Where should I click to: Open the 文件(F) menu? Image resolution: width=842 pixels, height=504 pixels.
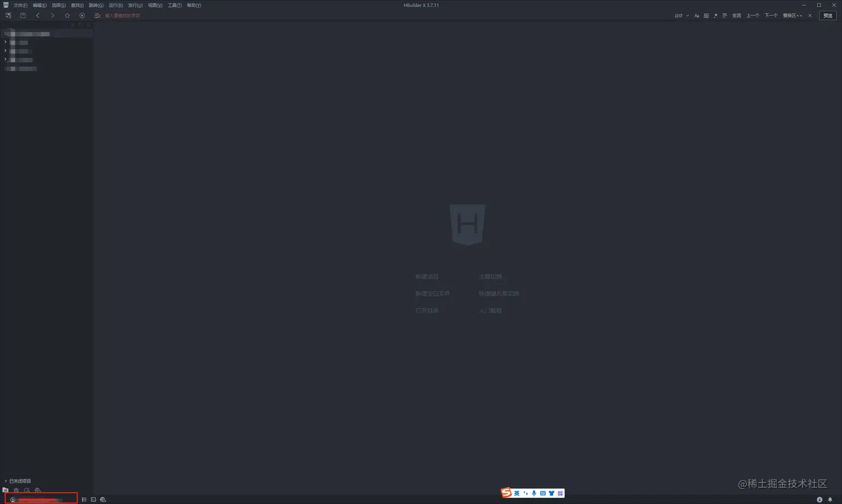tap(21, 5)
